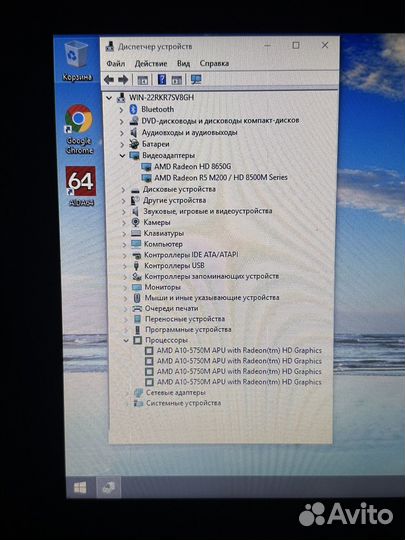Click the Видеоадаптеры display adapter icon

click(134, 155)
